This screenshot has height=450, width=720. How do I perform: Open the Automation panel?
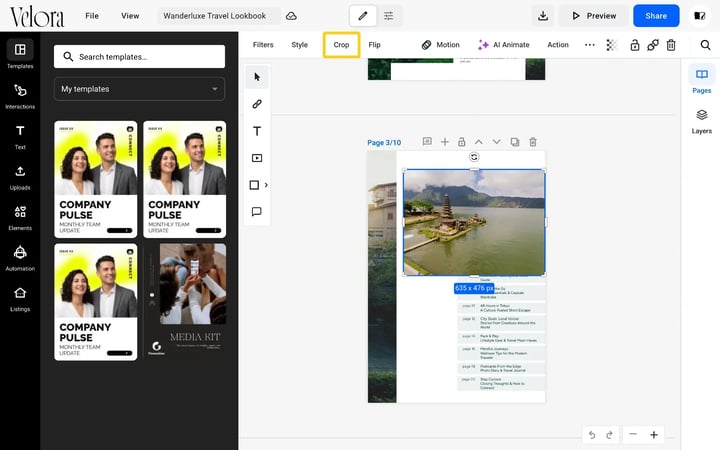coord(20,258)
